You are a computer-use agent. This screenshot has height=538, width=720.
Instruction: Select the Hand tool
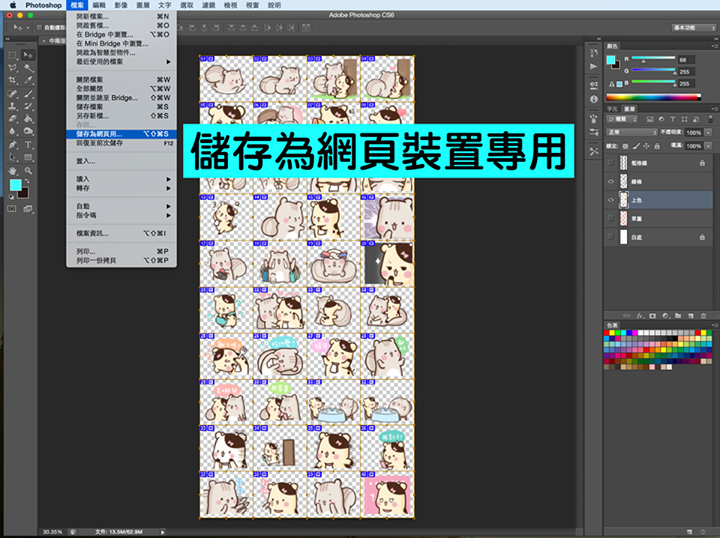(13, 171)
